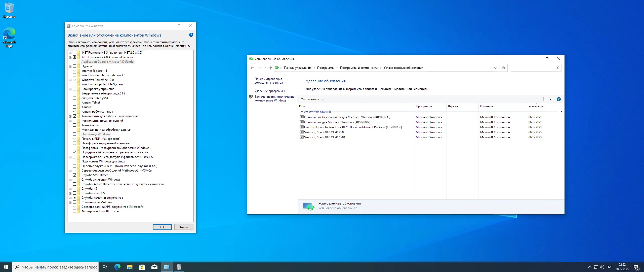Enable the Hyper-V checkbox

75,66
